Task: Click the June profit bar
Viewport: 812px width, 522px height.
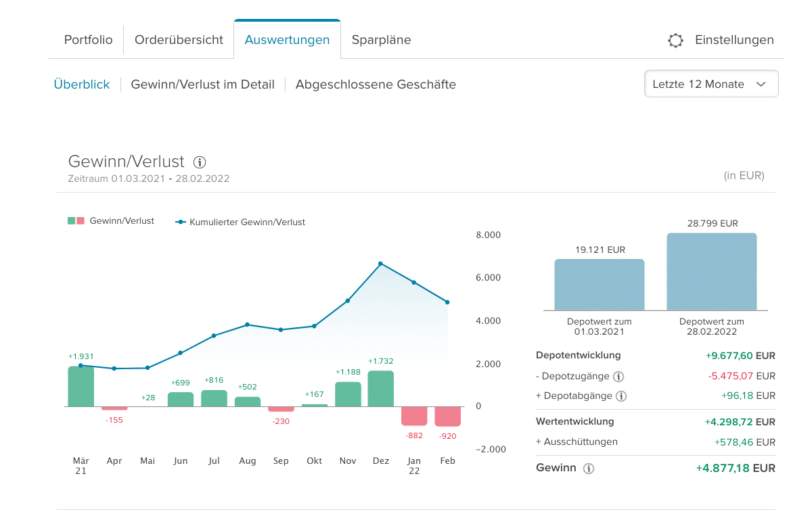Action: pos(181,400)
